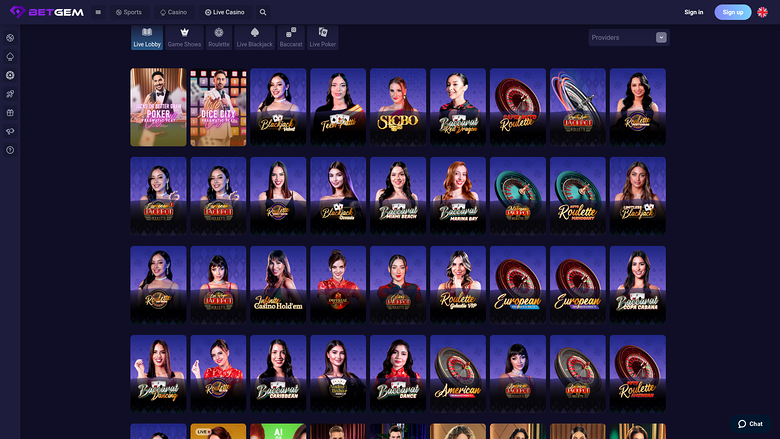The image size is (780, 439).
Task: Click the casino chip sidebar icon
Action: pos(10,75)
